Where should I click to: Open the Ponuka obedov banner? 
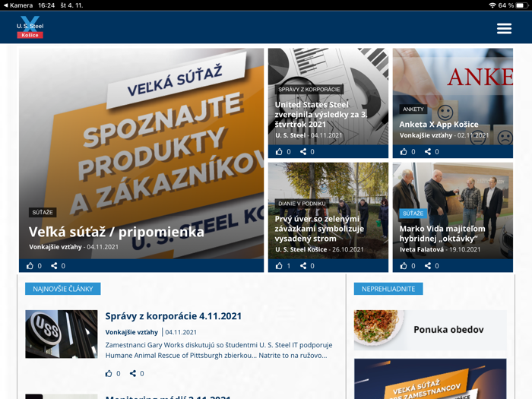(x=430, y=330)
